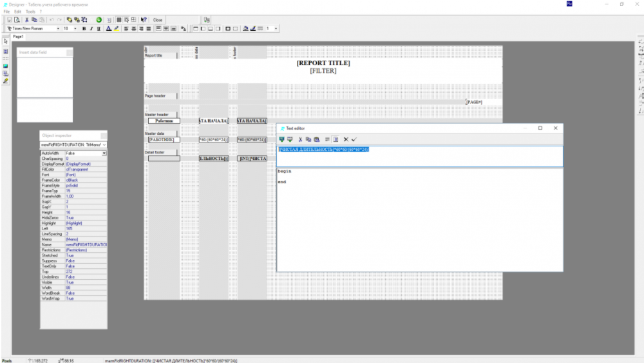
Task: Open the Times New Roman font dropdown
Action: tap(58, 28)
